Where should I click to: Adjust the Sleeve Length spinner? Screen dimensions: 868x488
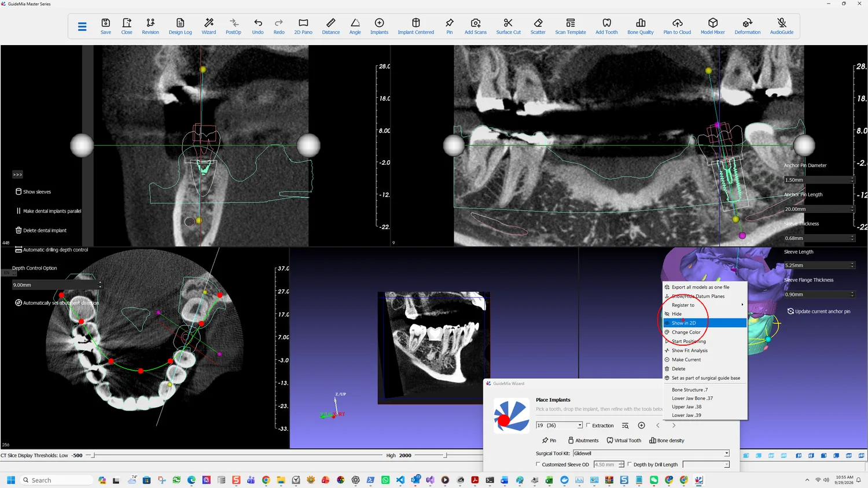[852, 265]
